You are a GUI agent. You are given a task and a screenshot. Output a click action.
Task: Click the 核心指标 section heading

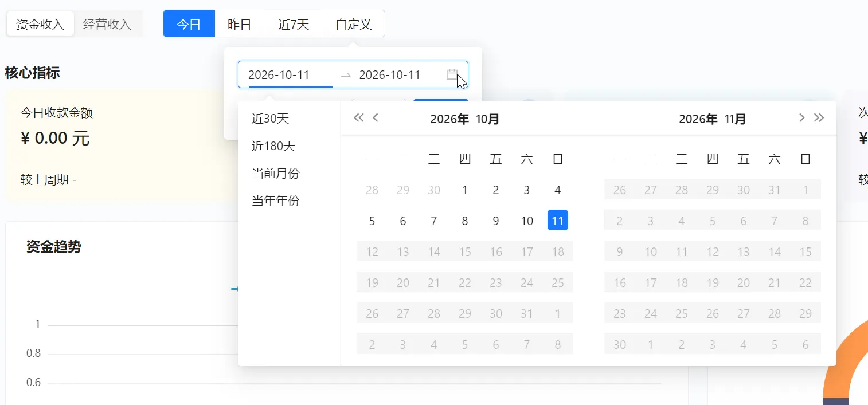pos(32,73)
